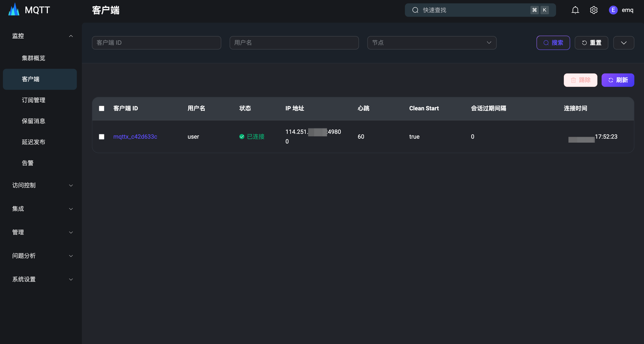Viewport: 644px width, 344px height.
Task: Click the 刷新 button
Action: 618,80
